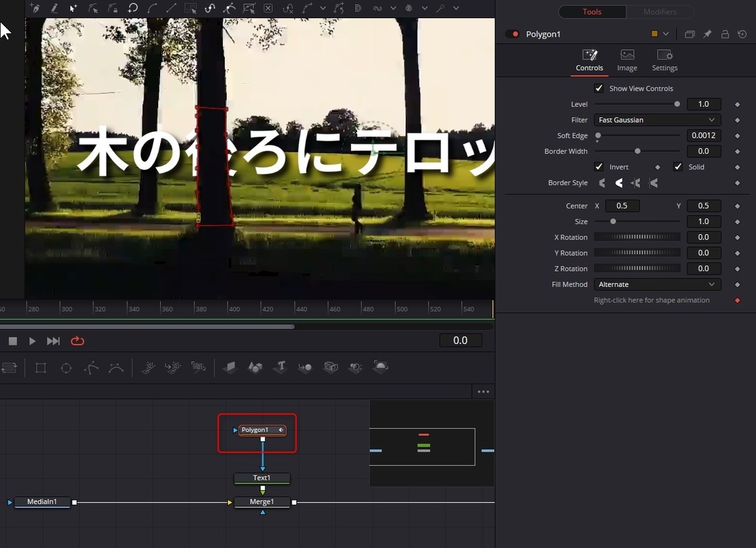Add a pRender particle node
The height and width of the screenshot is (548, 756).
(173, 368)
